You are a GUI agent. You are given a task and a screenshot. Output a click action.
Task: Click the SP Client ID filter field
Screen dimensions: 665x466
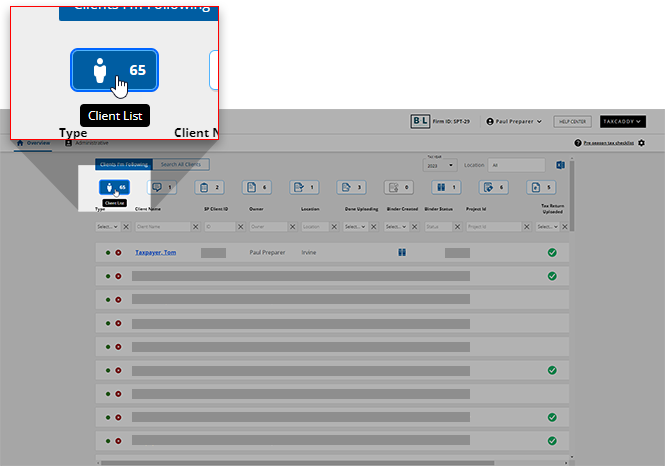pyautogui.click(x=220, y=227)
